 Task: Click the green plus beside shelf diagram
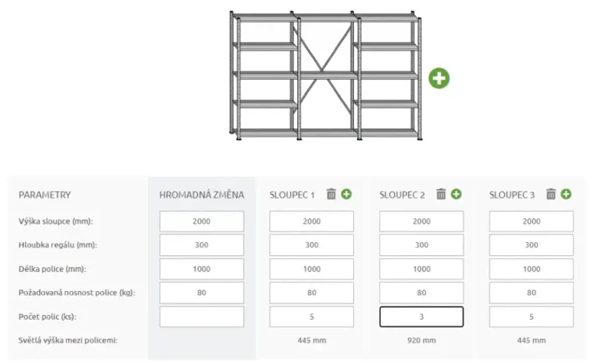point(440,78)
